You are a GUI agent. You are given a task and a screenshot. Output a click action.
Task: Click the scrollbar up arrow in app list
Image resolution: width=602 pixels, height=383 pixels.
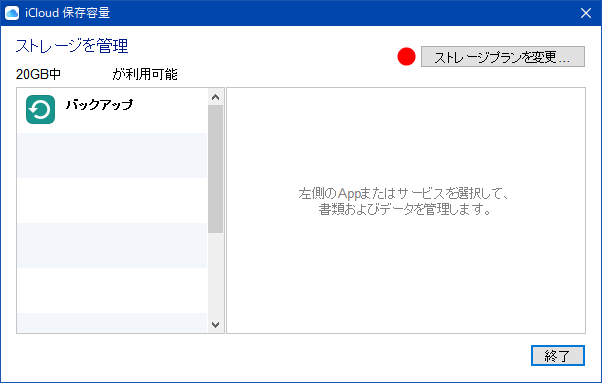click(x=215, y=97)
